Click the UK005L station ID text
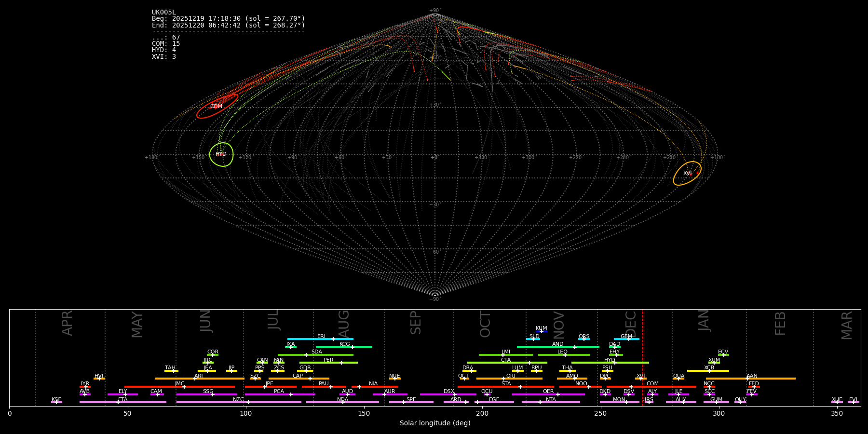The image size is (868, 434). coord(164,13)
